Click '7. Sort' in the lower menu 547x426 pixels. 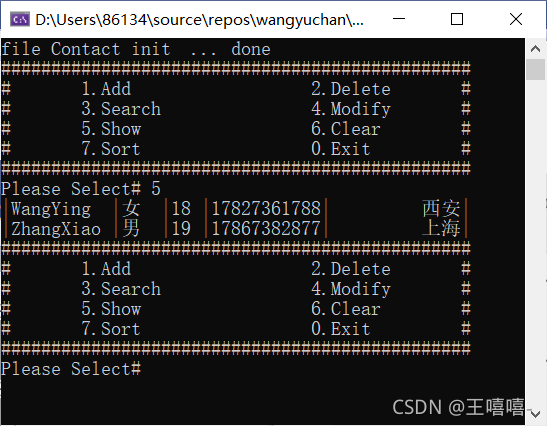pos(111,329)
